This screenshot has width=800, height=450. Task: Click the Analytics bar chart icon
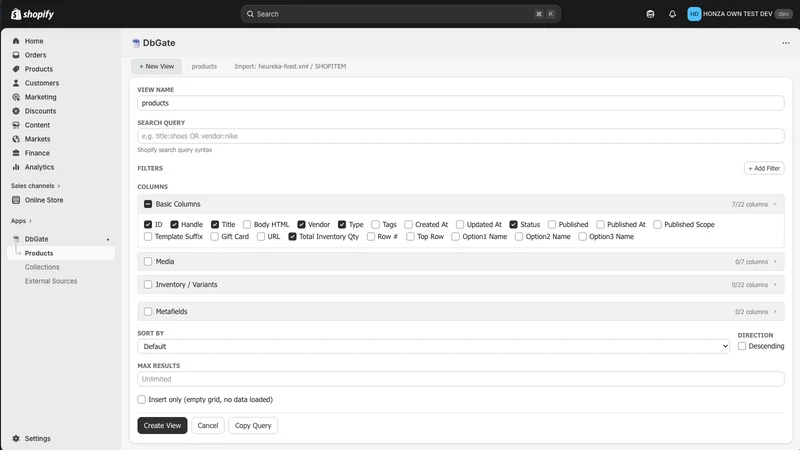(x=16, y=167)
